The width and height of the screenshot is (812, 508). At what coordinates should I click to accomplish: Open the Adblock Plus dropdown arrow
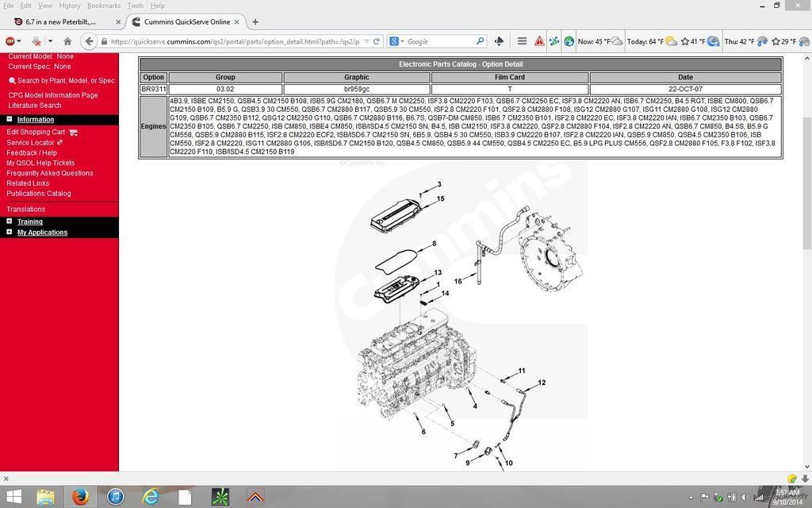click(x=19, y=41)
